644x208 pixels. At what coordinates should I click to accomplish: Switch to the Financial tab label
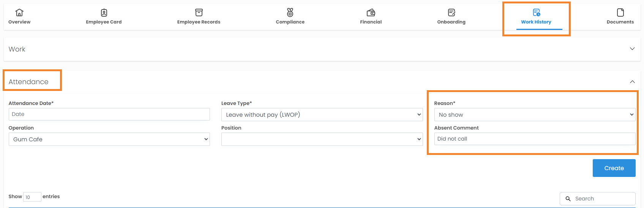(x=371, y=22)
